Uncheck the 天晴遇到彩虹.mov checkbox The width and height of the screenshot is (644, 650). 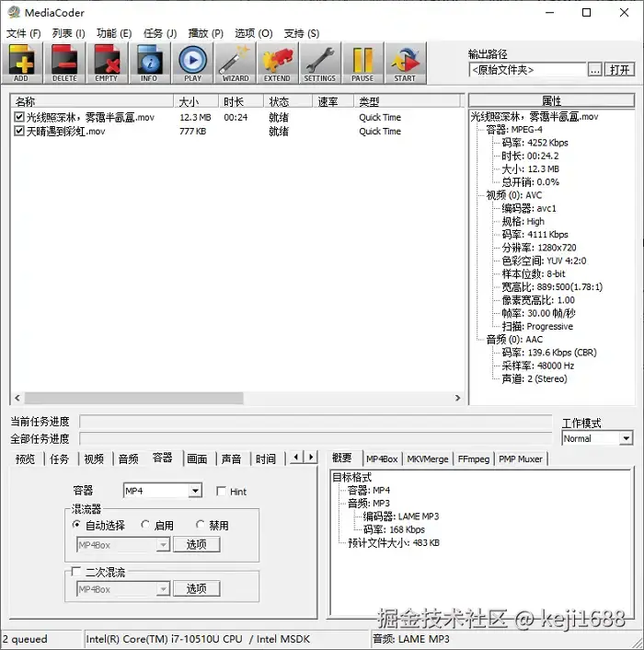(18, 131)
